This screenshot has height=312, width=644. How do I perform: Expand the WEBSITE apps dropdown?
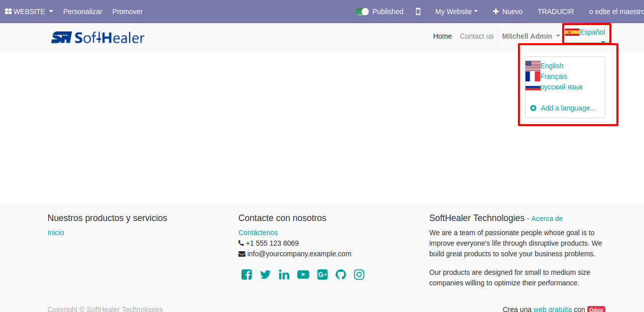[x=29, y=12]
